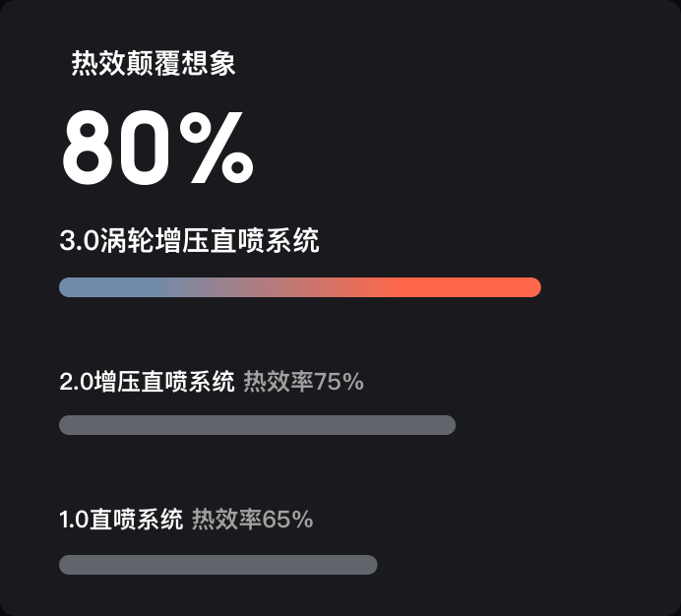Screen dimensions: 681x616
Task: Select the 1.0直喷系统 label
Action: coord(121,520)
